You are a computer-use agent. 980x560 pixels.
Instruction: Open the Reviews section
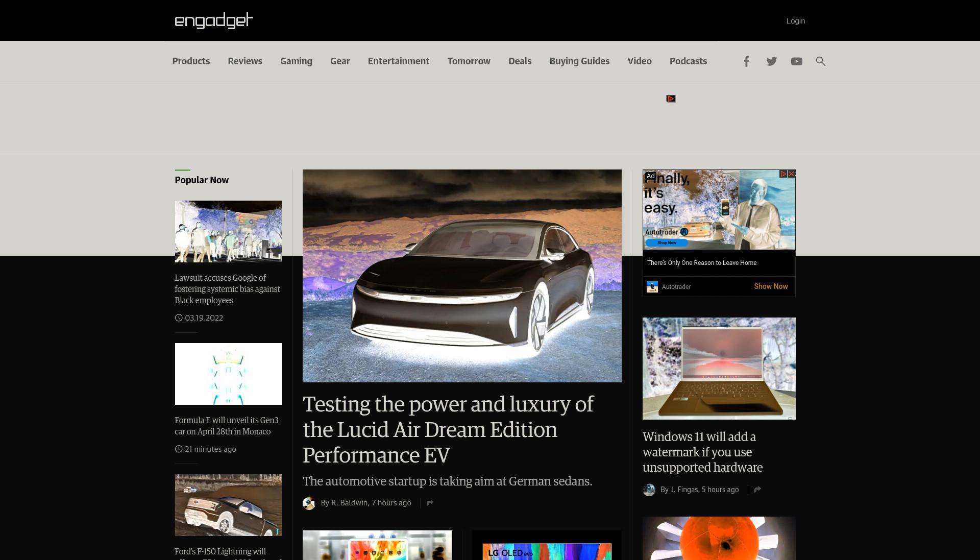click(245, 61)
